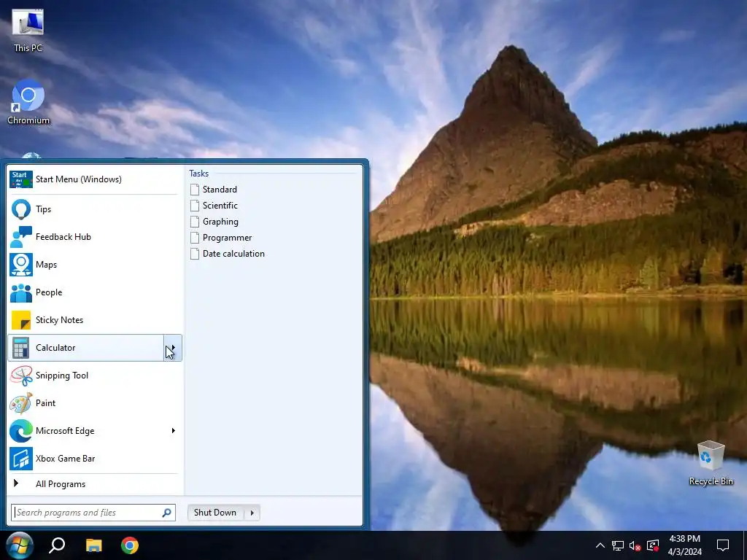Click the Snipping Tool label text
Image resolution: width=747 pixels, height=560 pixels.
(x=62, y=376)
